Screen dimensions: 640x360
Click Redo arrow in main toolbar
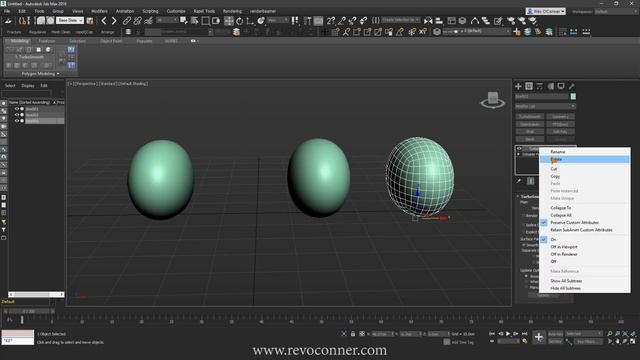[x=114, y=20]
